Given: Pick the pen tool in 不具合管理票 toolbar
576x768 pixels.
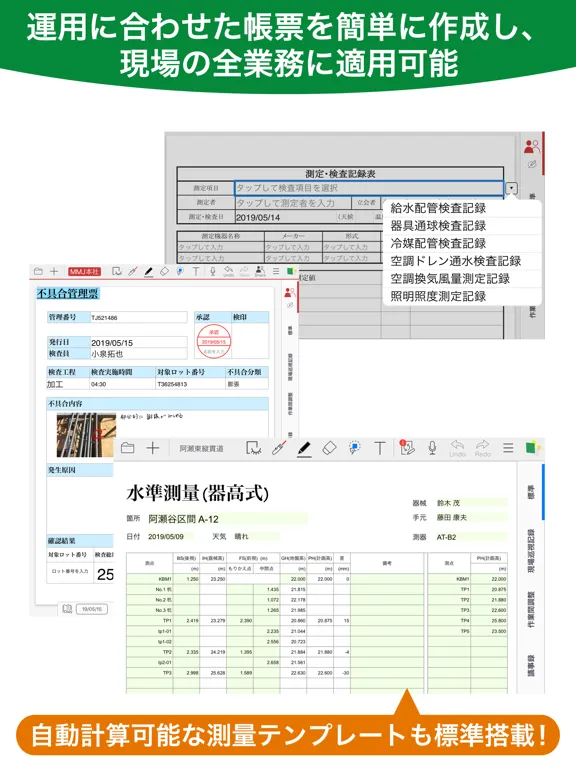Looking at the screenshot, I should [148, 272].
